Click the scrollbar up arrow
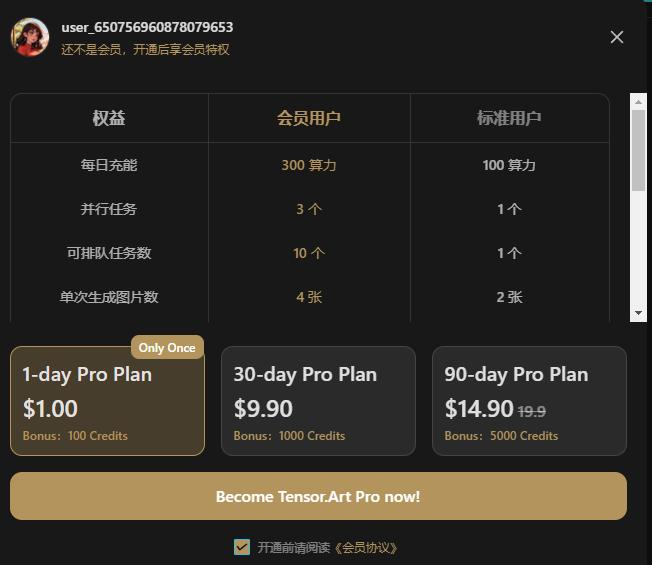 [x=638, y=102]
